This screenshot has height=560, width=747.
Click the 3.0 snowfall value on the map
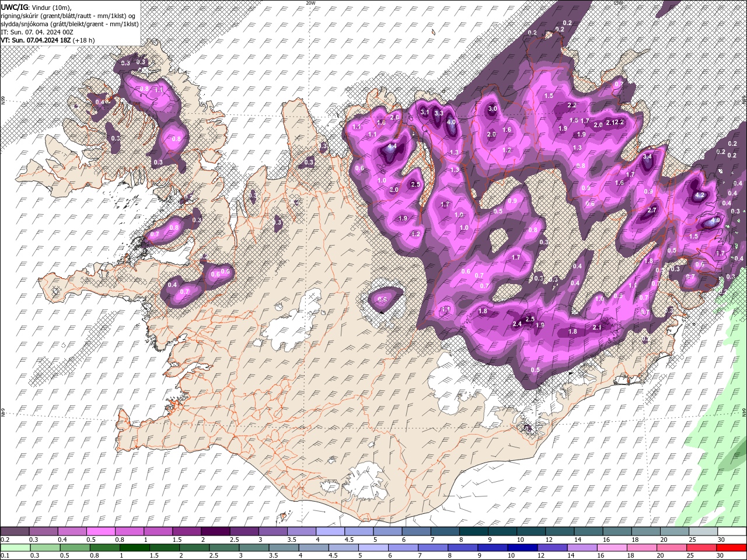click(x=492, y=108)
